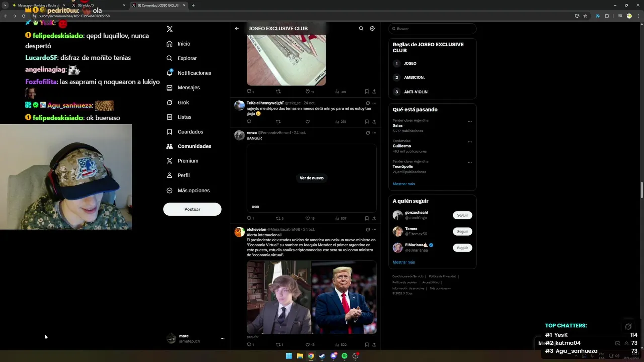
Task: Open Explorar in the sidebar
Action: pyautogui.click(x=181, y=58)
